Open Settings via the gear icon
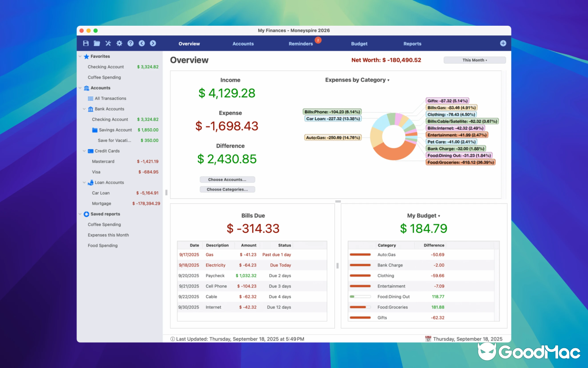This screenshot has height=368, width=588. (x=119, y=43)
